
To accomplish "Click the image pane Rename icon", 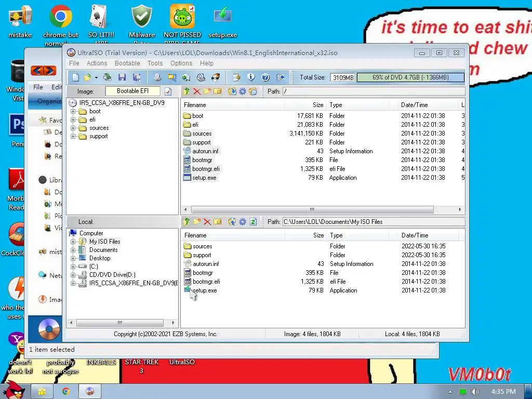I will click(218, 91).
